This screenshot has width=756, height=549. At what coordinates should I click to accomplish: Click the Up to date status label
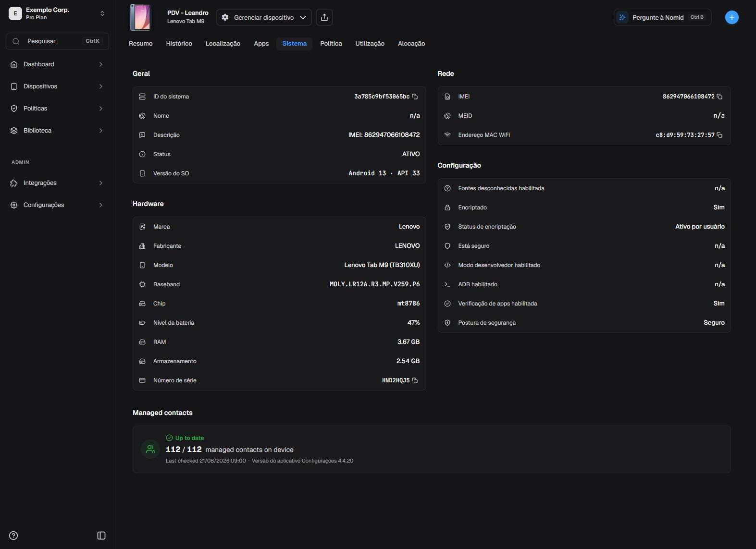point(189,438)
